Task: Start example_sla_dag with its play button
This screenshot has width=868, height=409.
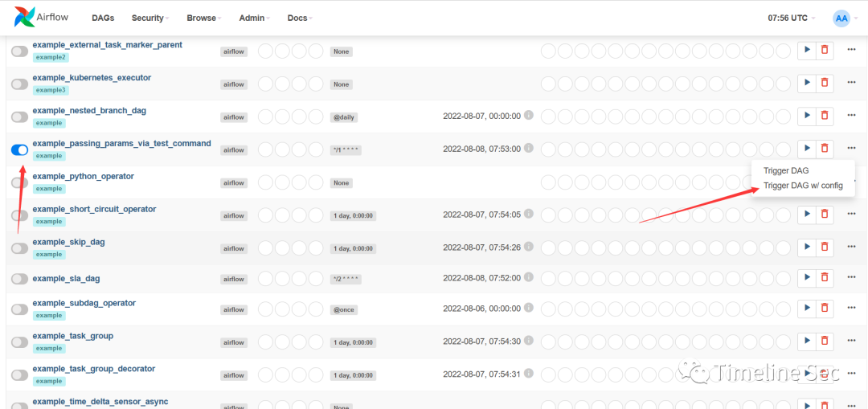Action: click(807, 276)
